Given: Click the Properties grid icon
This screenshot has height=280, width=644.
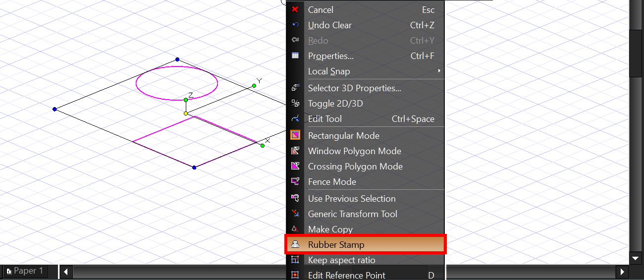Looking at the screenshot, I should point(295,56).
